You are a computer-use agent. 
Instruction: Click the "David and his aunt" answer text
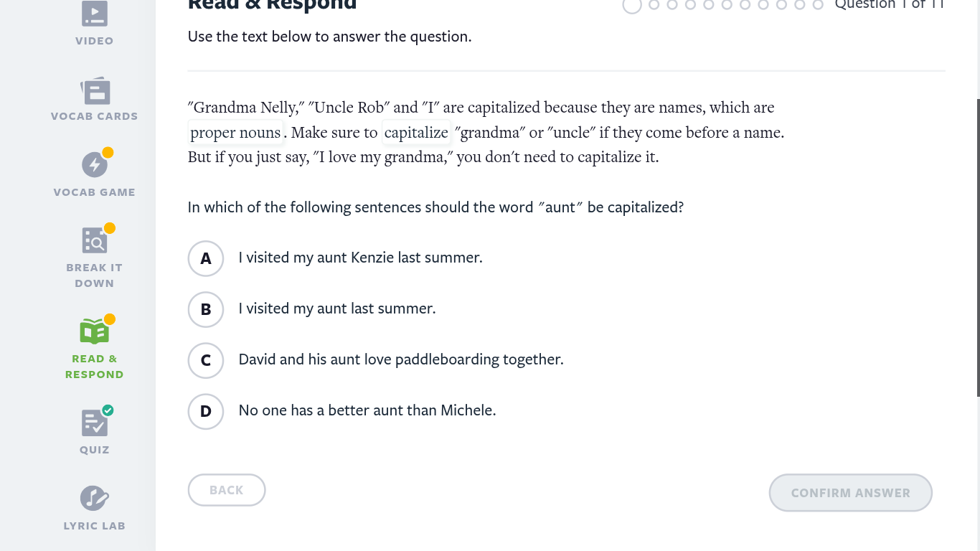coord(400,359)
